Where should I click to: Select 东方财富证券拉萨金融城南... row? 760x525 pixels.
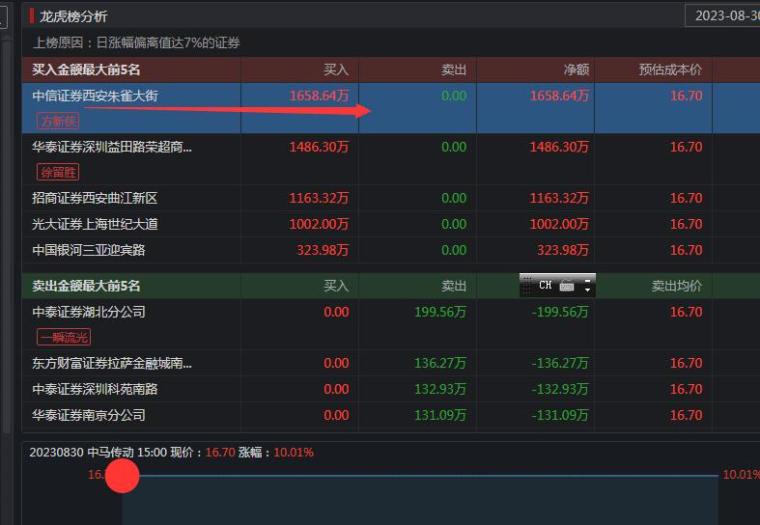click(x=391, y=363)
